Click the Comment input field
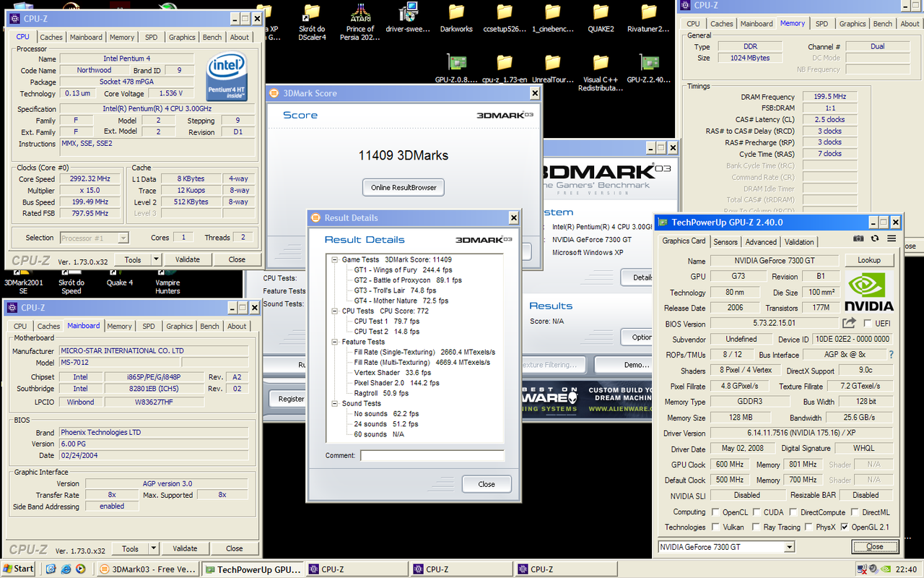Image resolution: width=924 pixels, height=578 pixels. (432, 455)
